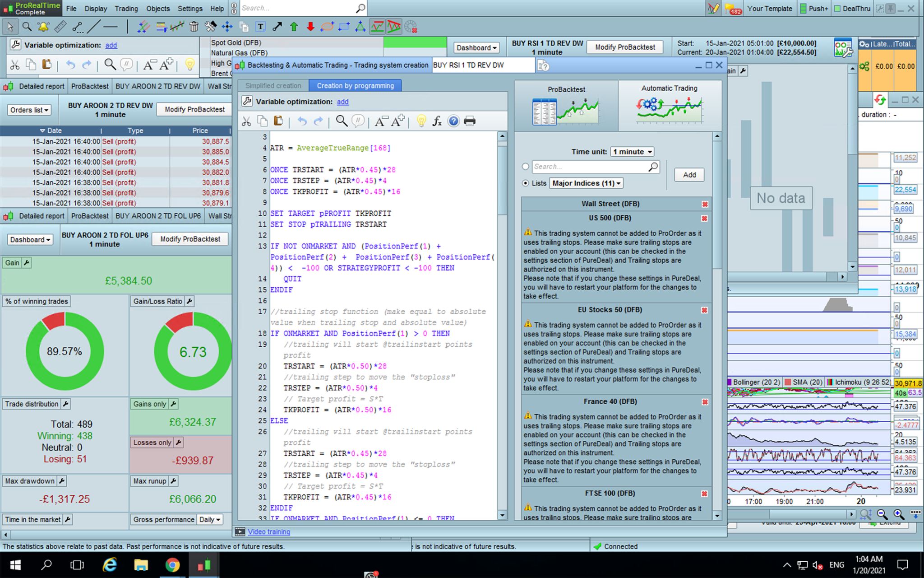Open the Video training link
This screenshot has height=578, width=924.
pyautogui.click(x=268, y=532)
